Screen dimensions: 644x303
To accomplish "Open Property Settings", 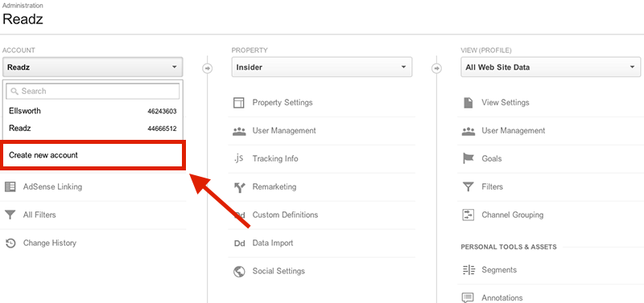I will pos(283,103).
